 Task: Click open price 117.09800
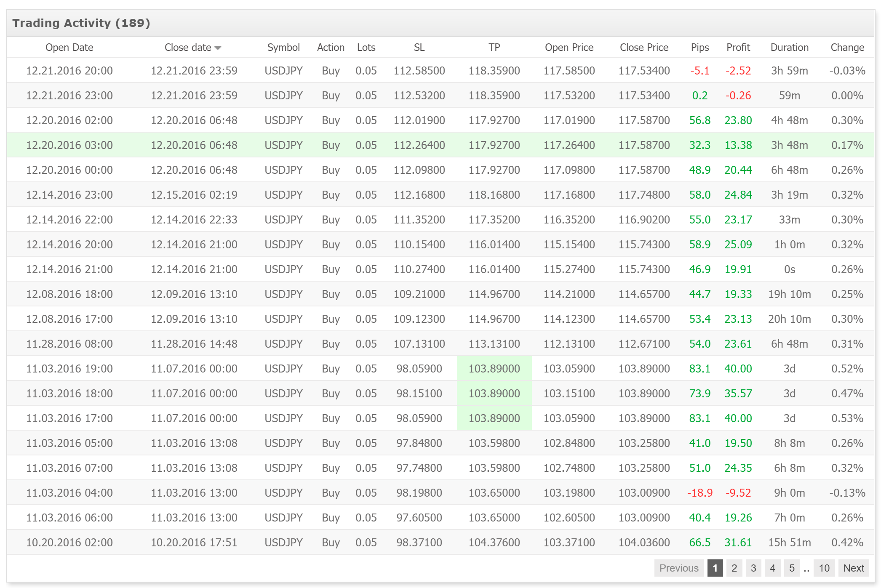[x=569, y=170]
